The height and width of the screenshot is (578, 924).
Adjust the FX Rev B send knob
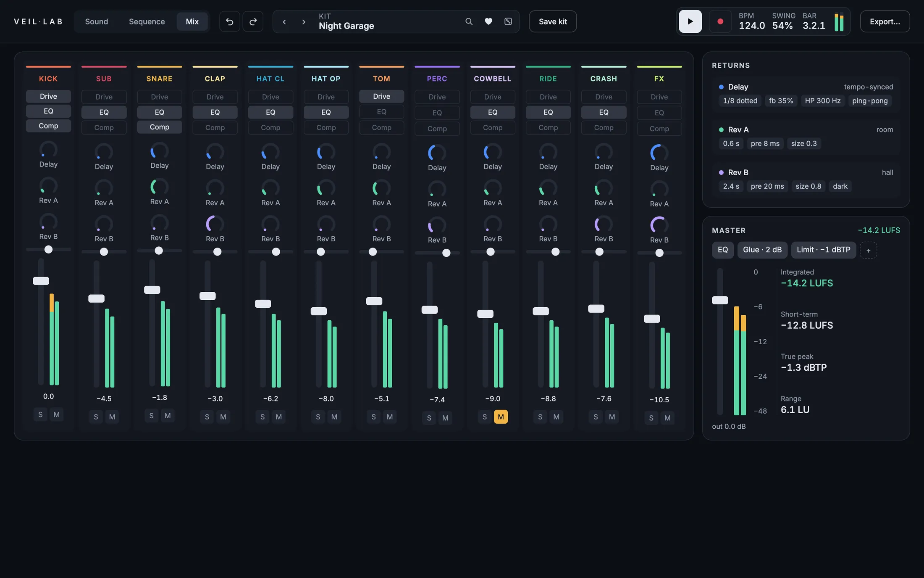tap(659, 225)
